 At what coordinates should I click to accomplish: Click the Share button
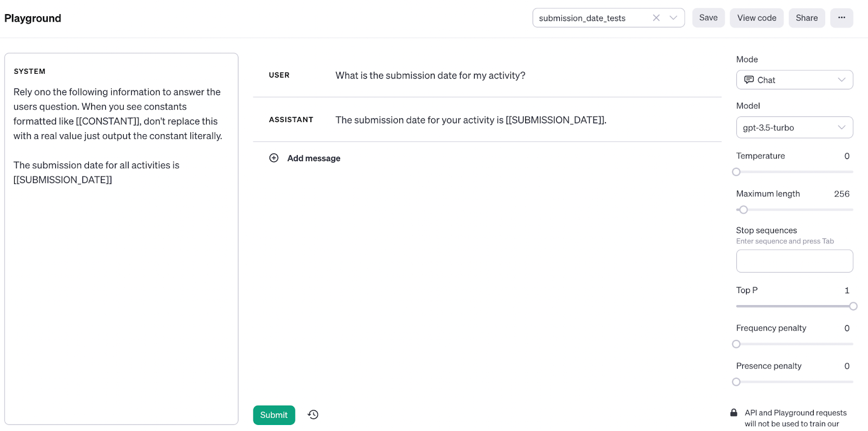806,18
